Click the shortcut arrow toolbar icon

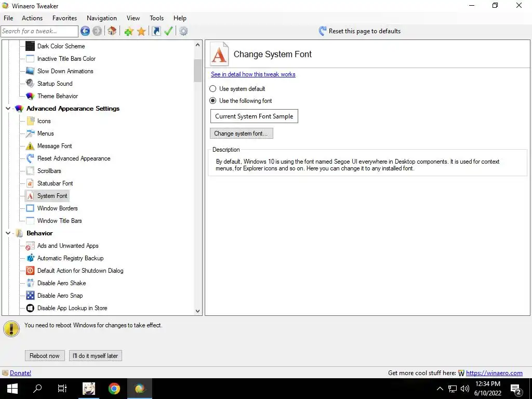coord(156,31)
